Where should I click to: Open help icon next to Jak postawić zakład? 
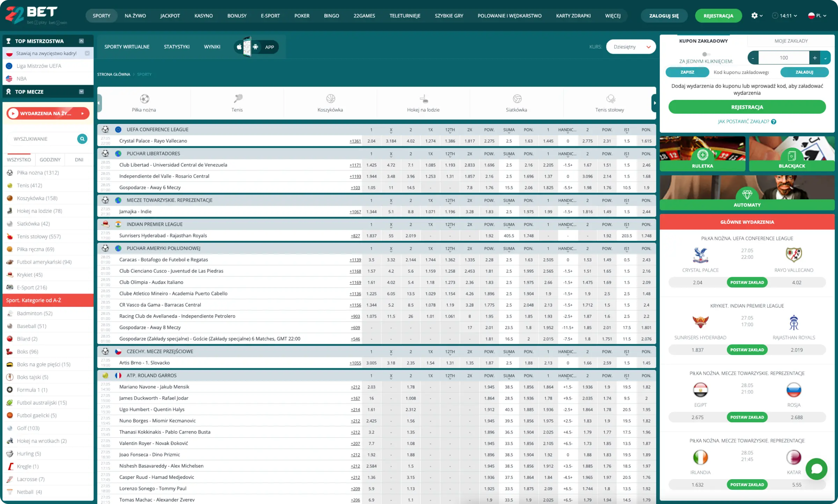click(x=774, y=121)
